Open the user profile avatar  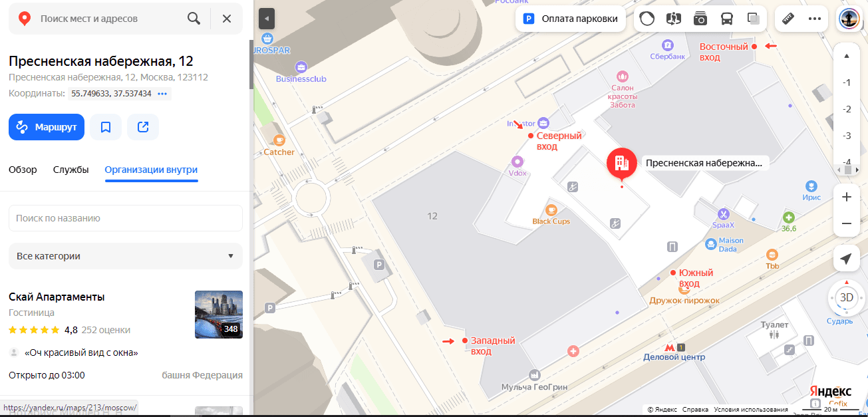[x=849, y=18]
